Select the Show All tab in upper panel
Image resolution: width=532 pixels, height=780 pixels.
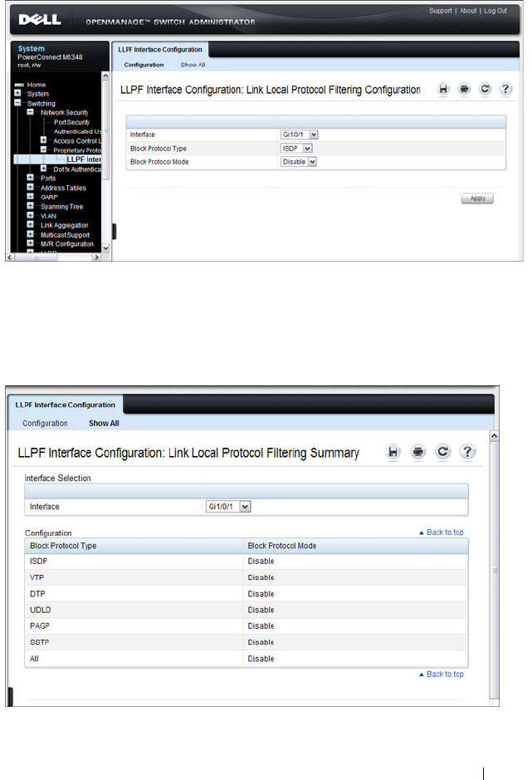tap(193, 65)
